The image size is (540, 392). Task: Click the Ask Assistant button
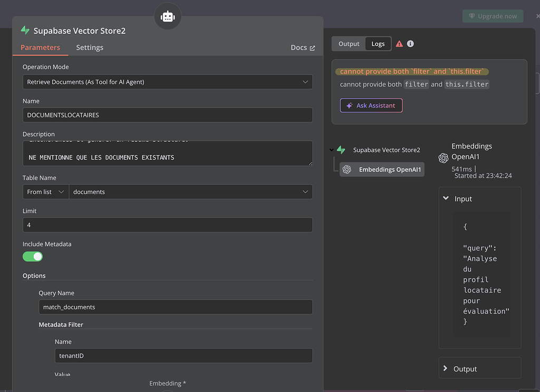371,105
